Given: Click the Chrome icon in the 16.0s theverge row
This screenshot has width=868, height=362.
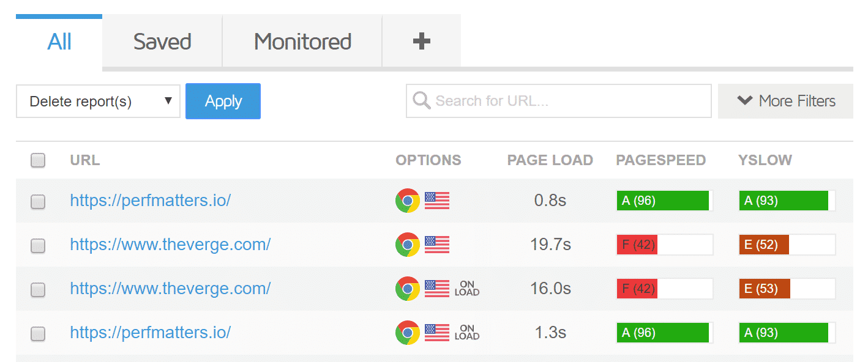Looking at the screenshot, I should pyautogui.click(x=407, y=289).
